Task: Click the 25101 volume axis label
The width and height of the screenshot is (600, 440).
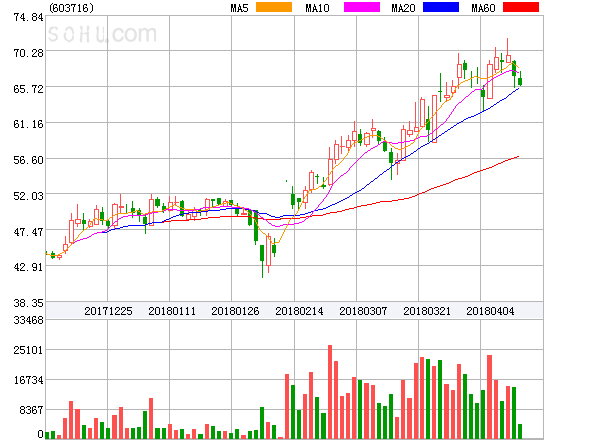Action: coord(28,350)
